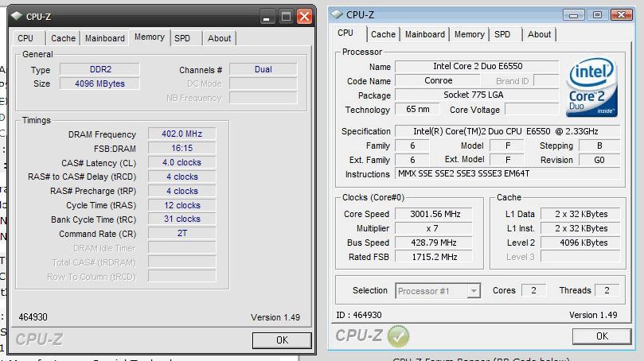Screen dimensions: 644x361
Task: Click Rated FSB value 1715.2 MHz
Action: pyautogui.click(x=434, y=257)
